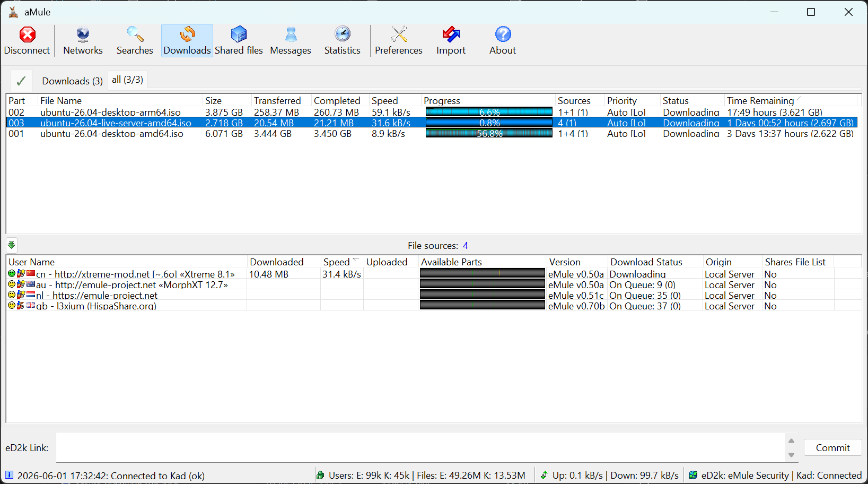Click the users globe icon in status bar
The height and width of the screenshot is (484, 868).
(x=320, y=475)
